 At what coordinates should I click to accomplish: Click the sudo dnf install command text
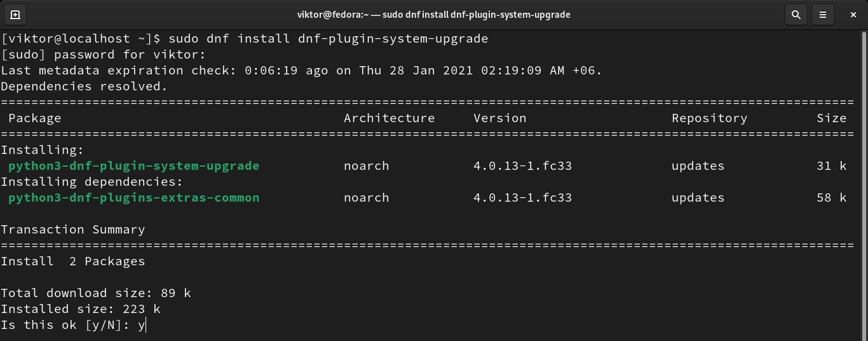pyautogui.click(x=328, y=39)
